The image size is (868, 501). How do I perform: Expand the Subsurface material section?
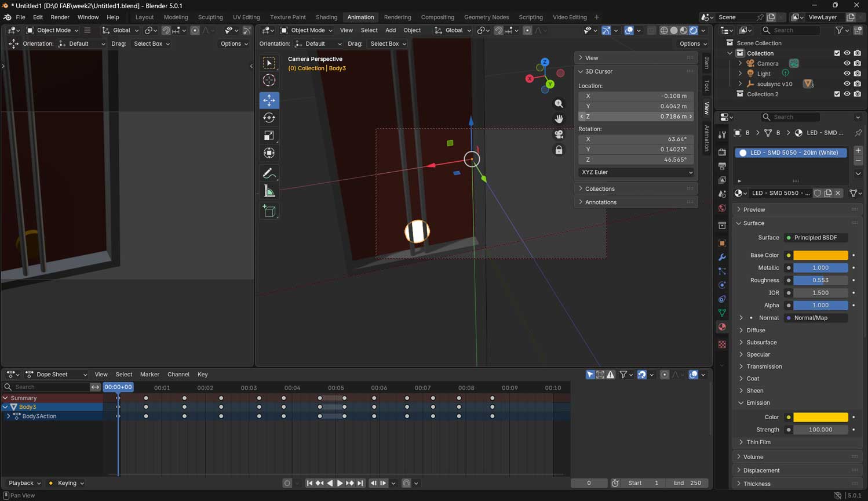click(761, 342)
